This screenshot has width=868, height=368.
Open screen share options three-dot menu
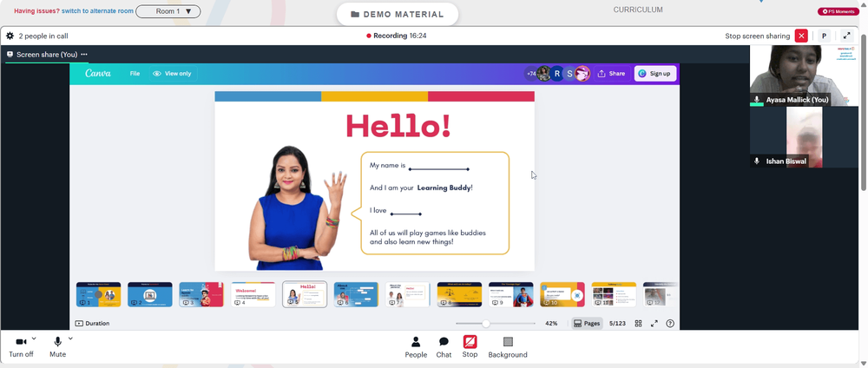click(84, 54)
